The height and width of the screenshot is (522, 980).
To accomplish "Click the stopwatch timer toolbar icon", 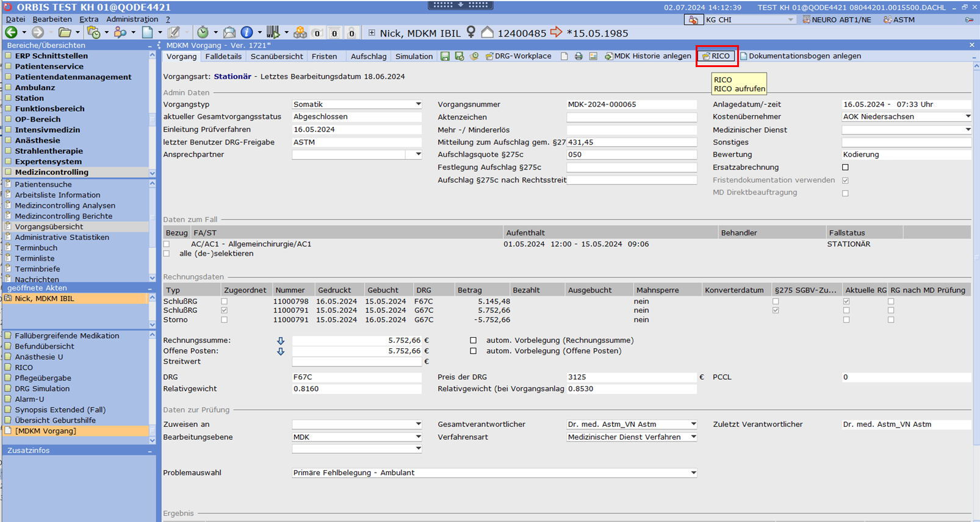I will 203,32.
